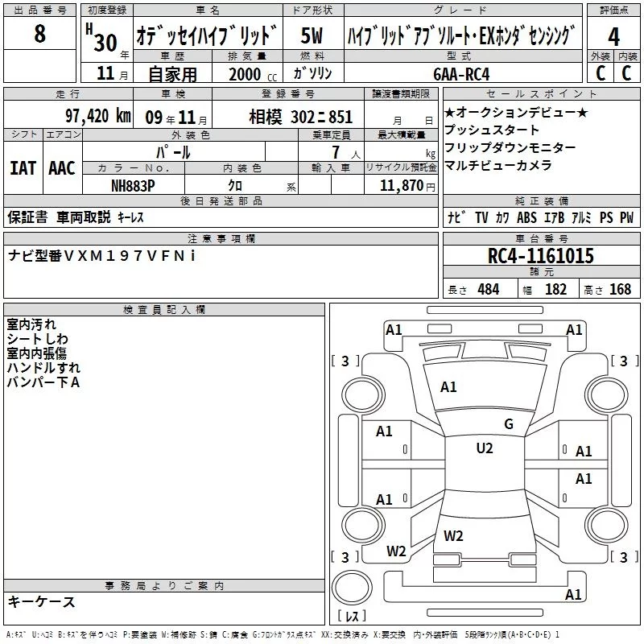Click the inspector note 室内汚れ
644x644 pixels.
point(31,324)
